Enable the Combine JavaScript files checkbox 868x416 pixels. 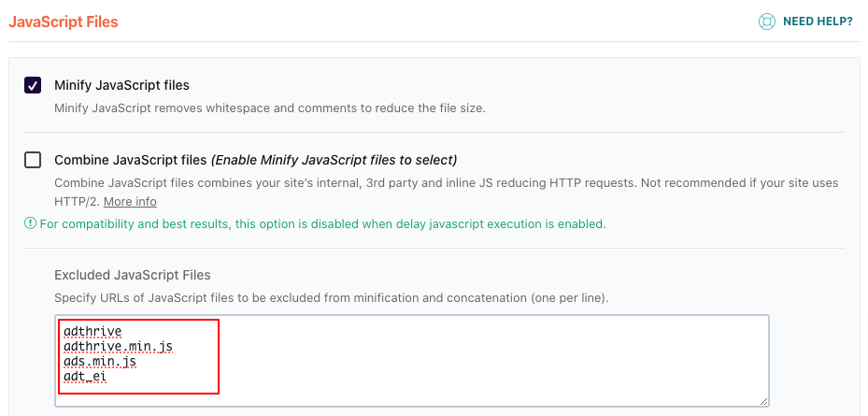(33, 160)
